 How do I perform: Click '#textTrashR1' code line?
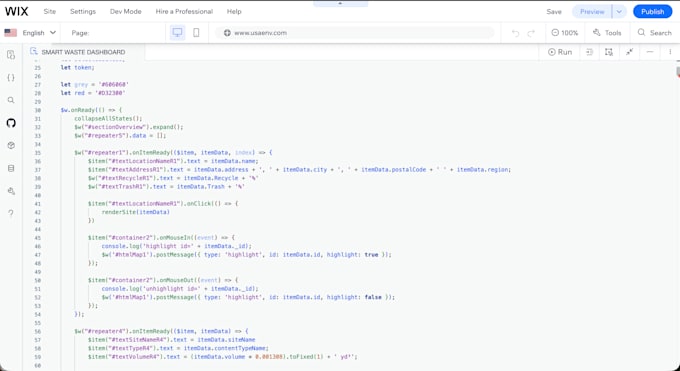pyautogui.click(x=167, y=187)
